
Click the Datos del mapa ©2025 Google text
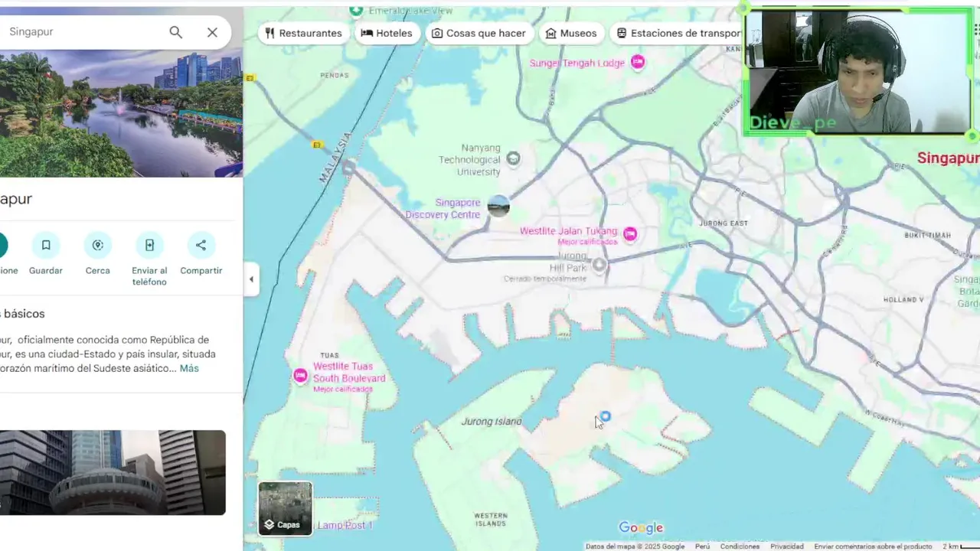635,546
